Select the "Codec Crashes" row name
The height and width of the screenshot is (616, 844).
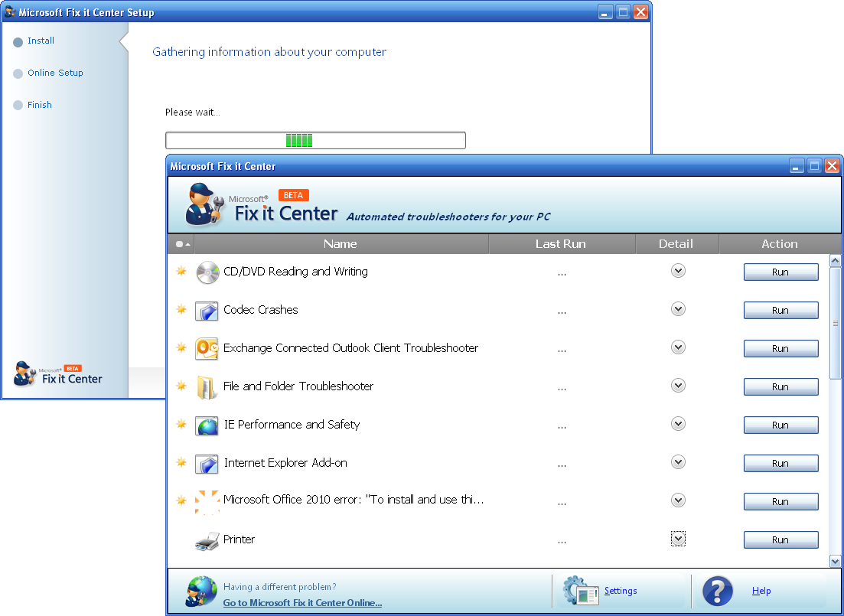[x=260, y=310]
